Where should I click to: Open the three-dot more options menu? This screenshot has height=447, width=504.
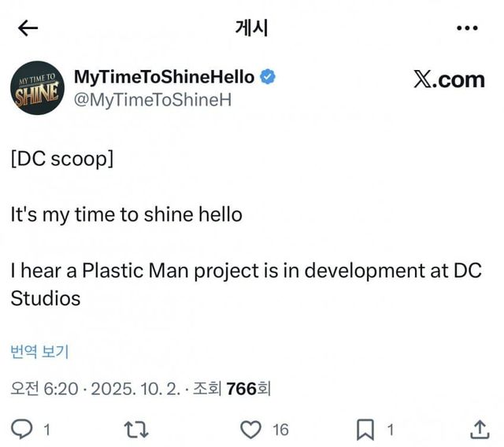point(467,28)
